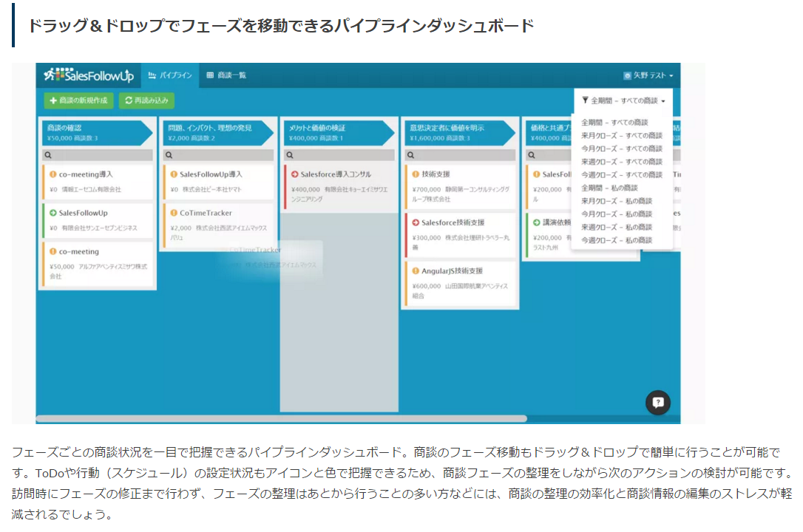This screenshot has width=803, height=532.
Task: Click red arrow icon on Salesforce技術支援 card
Action: click(x=416, y=222)
